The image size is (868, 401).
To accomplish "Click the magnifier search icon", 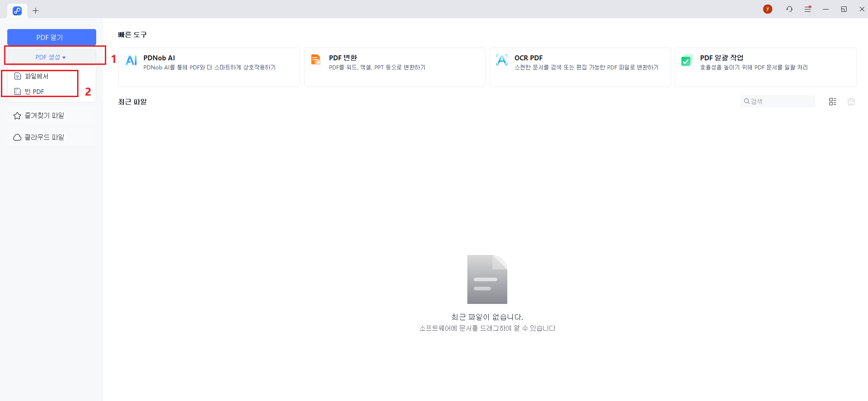I will (x=747, y=101).
